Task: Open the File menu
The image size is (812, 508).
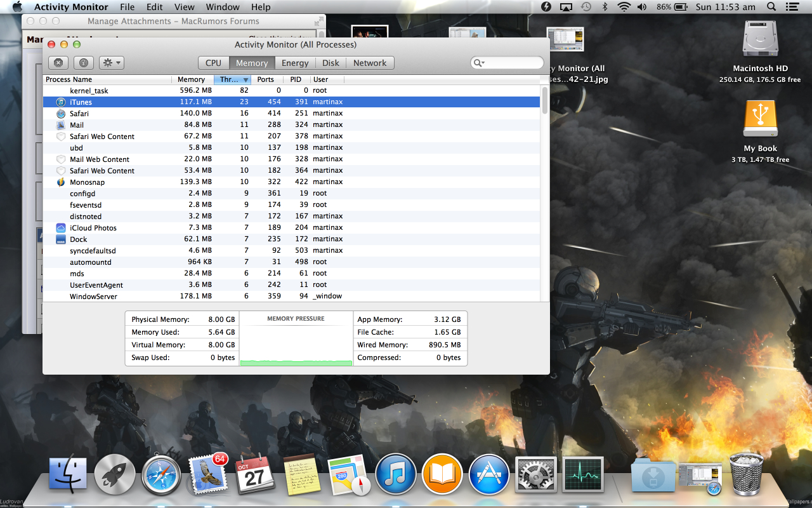Action: click(x=127, y=7)
